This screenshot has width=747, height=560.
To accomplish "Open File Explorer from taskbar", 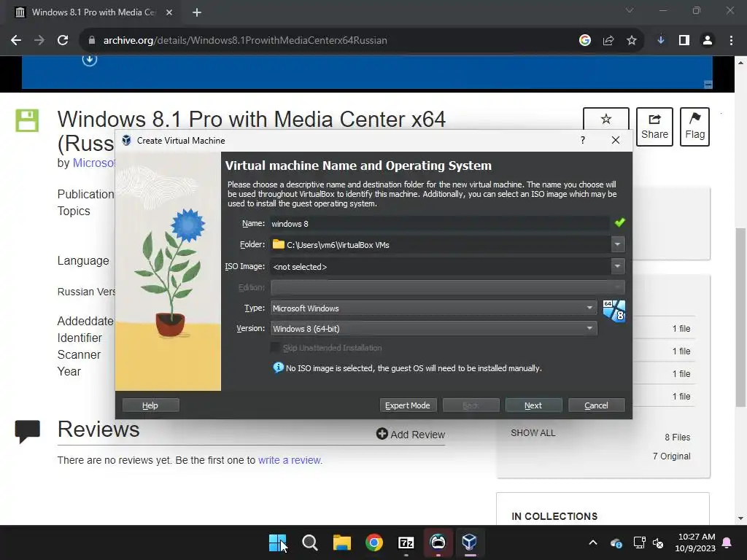I will (342, 542).
